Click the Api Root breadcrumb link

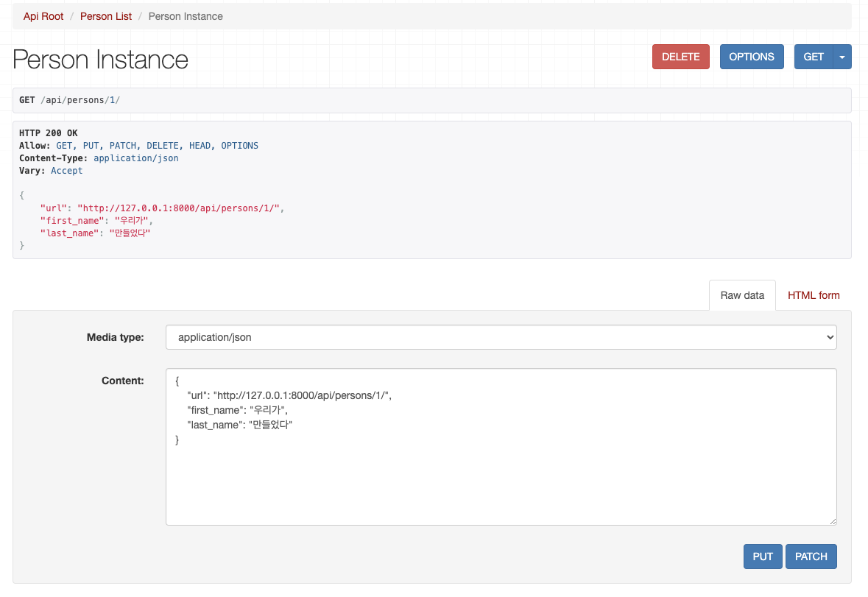pos(43,17)
